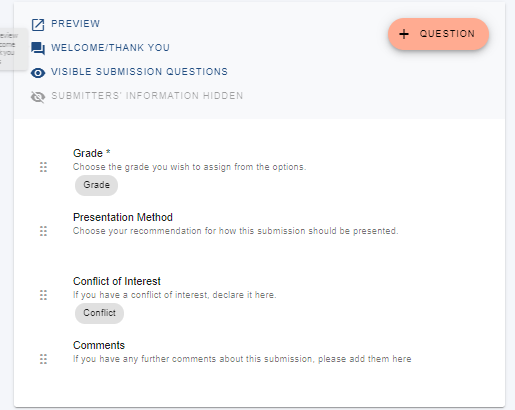Open the PREVIEW link text

[x=75, y=24]
